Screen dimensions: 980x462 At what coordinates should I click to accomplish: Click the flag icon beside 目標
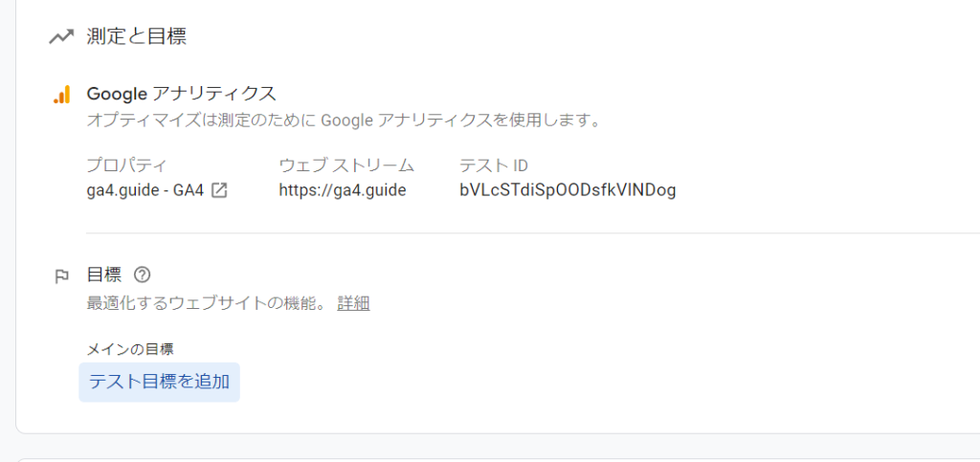(x=61, y=275)
